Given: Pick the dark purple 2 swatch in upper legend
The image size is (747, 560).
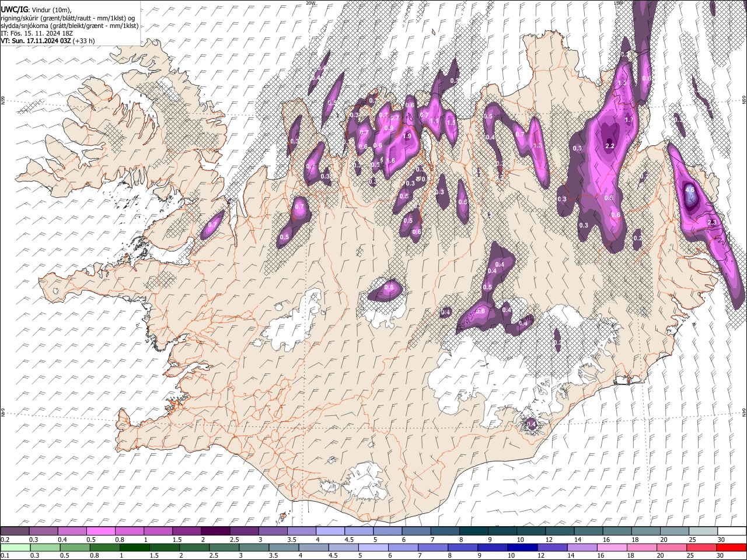Looking at the screenshot, I should 215,531.
